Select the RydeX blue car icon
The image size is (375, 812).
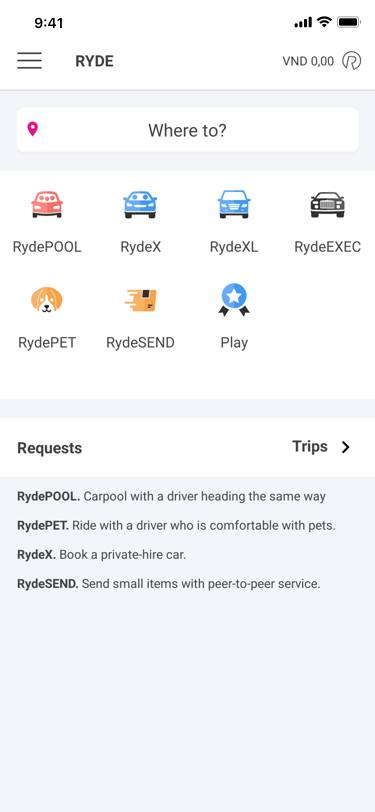pyautogui.click(x=140, y=204)
